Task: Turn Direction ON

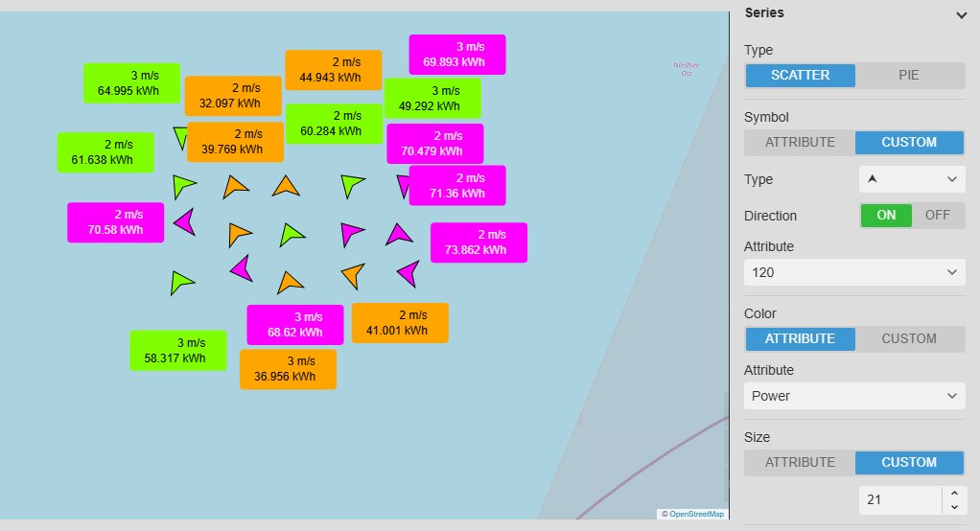Action: pos(886,216)
